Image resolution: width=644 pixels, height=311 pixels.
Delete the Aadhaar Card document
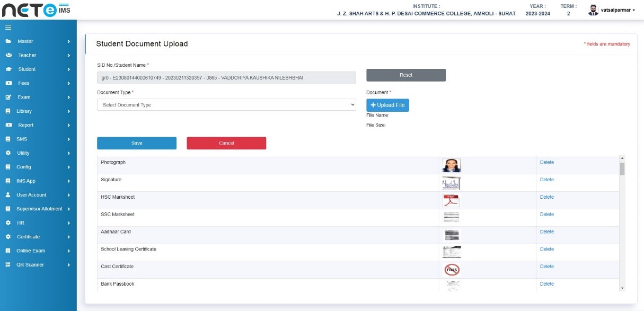tap(546, 232)
